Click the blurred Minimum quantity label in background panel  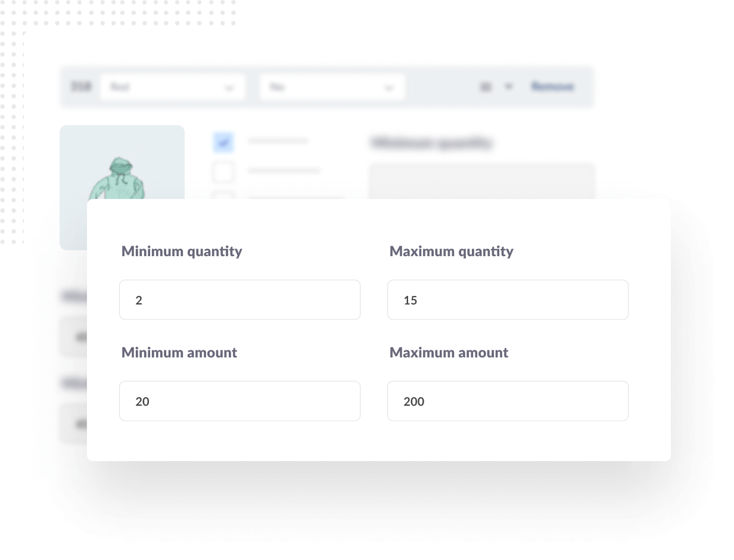point(432,143)
